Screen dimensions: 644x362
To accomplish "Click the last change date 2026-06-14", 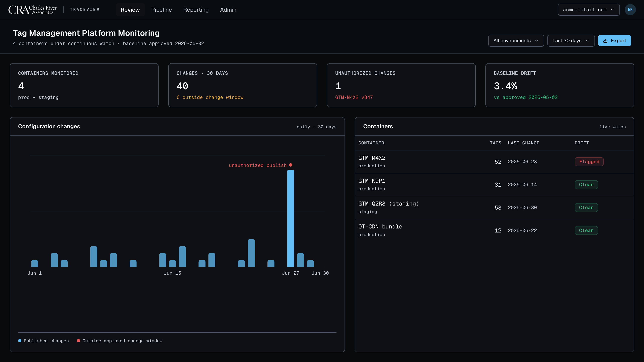I will (522, 185).
